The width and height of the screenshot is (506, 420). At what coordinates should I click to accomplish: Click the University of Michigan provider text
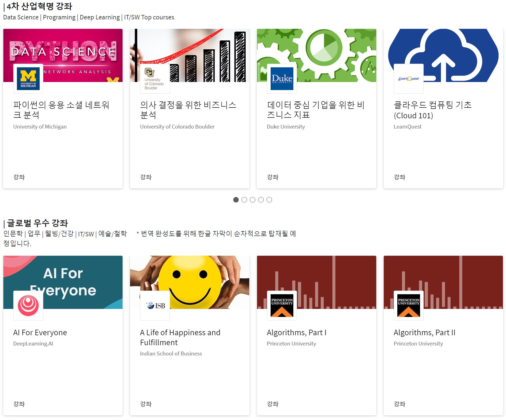40,127
